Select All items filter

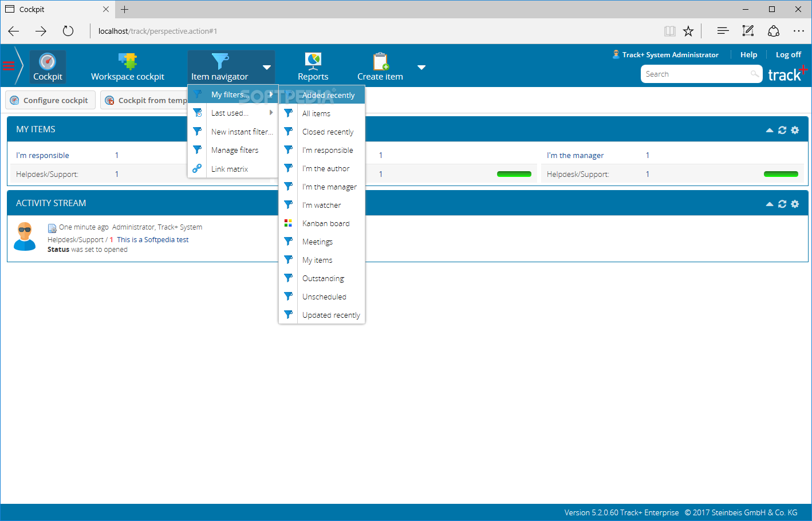(322, 113)
